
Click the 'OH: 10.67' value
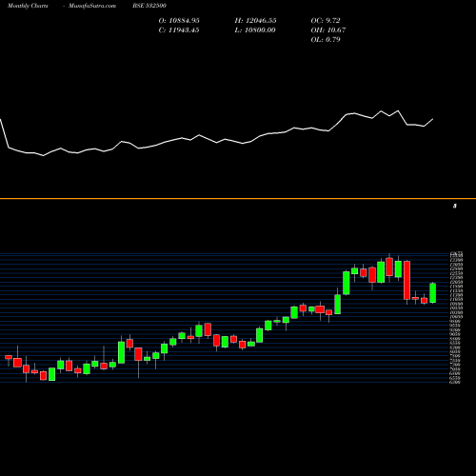[328, 30]
